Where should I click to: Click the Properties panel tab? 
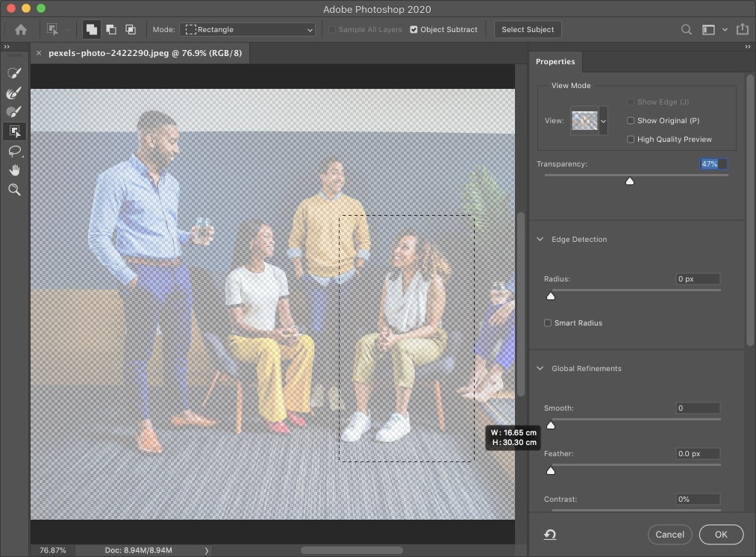pos(555,61)
